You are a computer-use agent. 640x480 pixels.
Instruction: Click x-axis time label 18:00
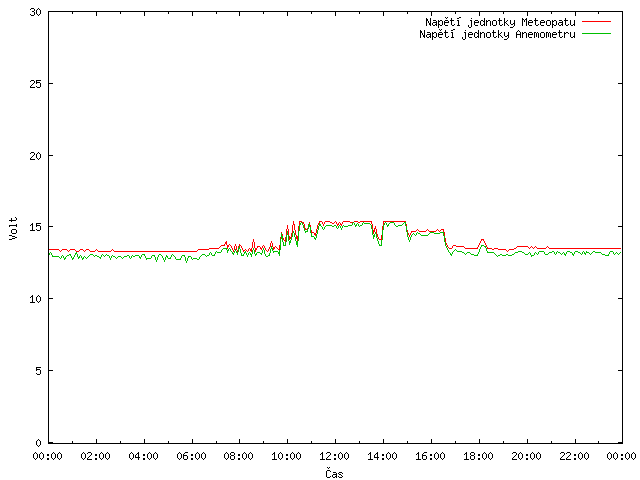[x=478, y=456]
